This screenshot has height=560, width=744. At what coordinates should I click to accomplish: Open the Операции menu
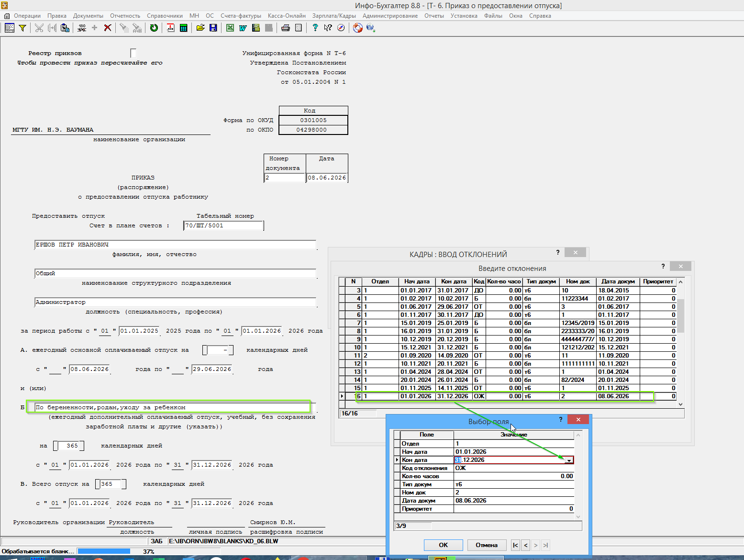coord(27,16)
